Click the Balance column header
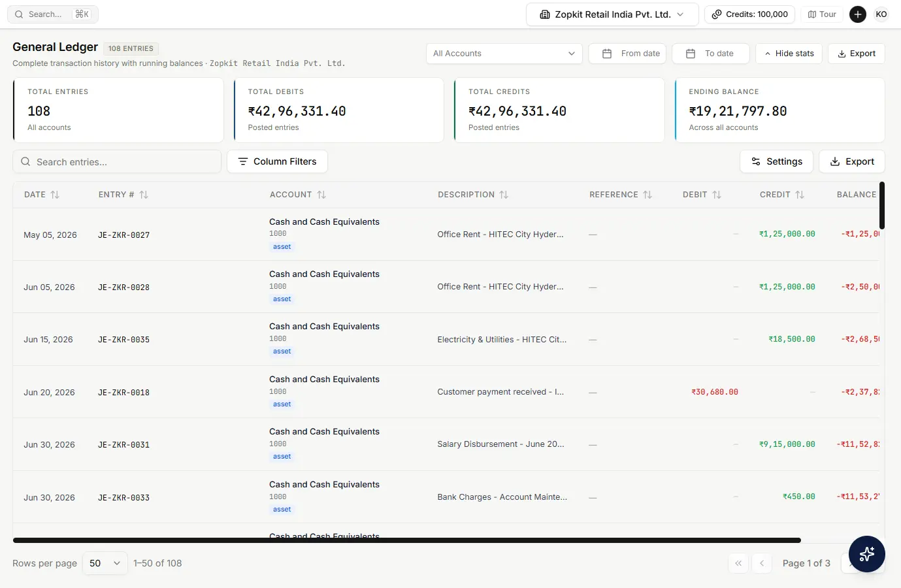 click(x=857, y=195)
